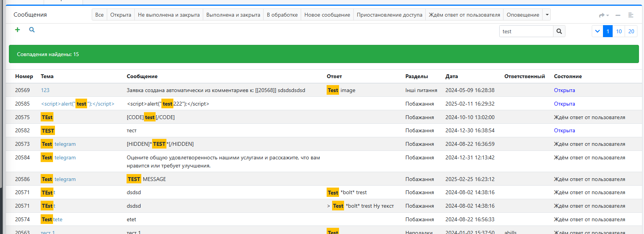Click the blue magnifier icon beside the plus
This screenshot has width=644, height=234.
point(32,30)
